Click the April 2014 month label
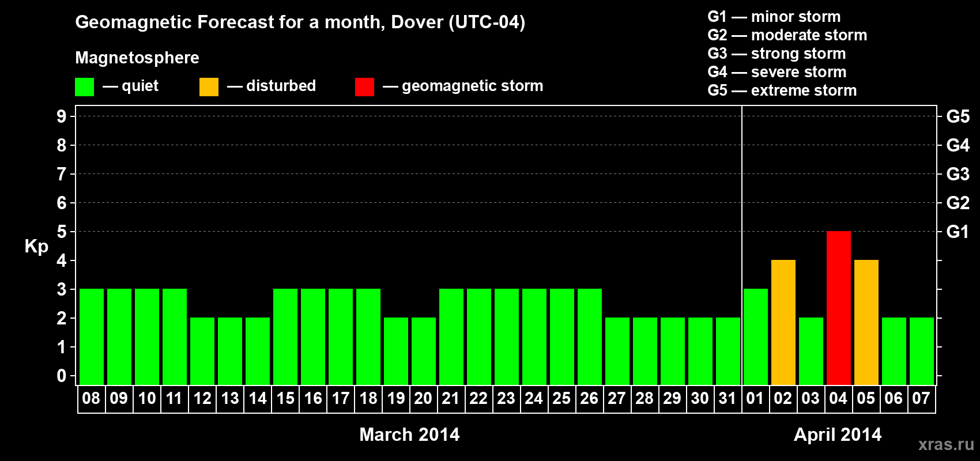The width and height of the screenshot is (980, 461). click(x=838, y=434)
